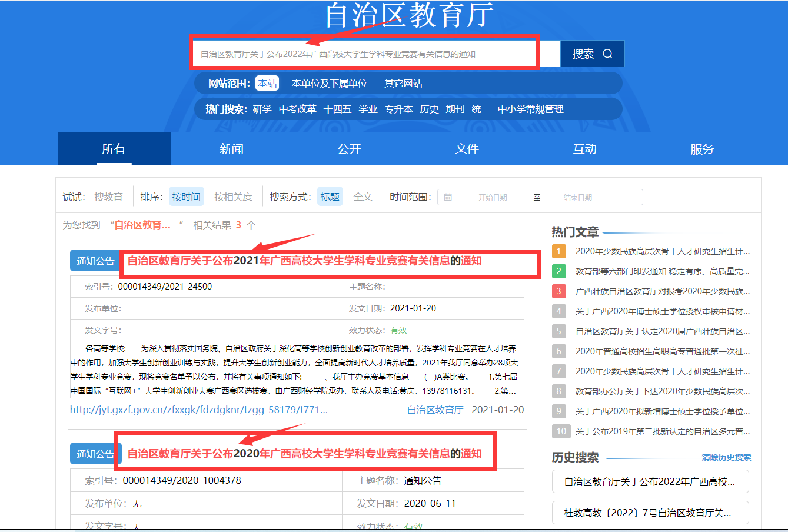This screenshot has width=788, height=532.
Task: Switch to the 新闻 tab
Action: [231, 149]
